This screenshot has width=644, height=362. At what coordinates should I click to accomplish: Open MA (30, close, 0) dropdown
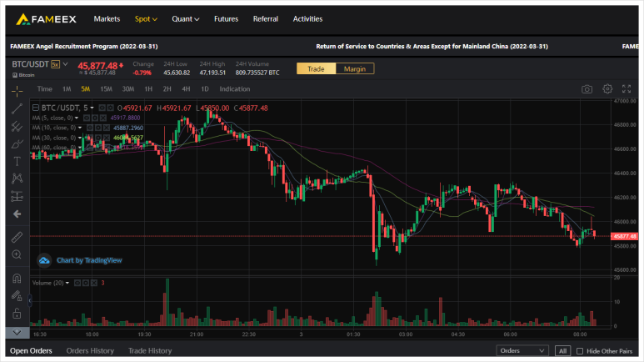(80, 138)
